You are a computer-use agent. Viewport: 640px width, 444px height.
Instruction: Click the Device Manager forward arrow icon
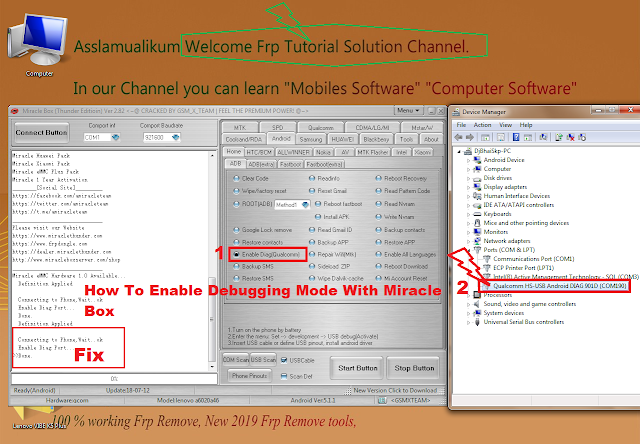(470, 137)
